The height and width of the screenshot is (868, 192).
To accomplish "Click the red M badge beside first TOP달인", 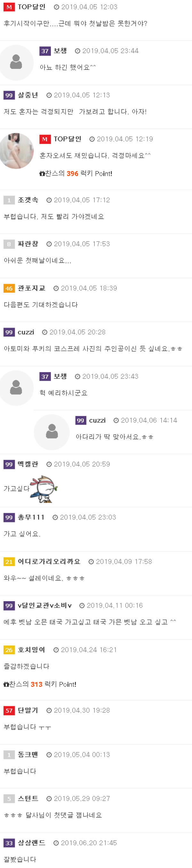I will click(9, 7).
